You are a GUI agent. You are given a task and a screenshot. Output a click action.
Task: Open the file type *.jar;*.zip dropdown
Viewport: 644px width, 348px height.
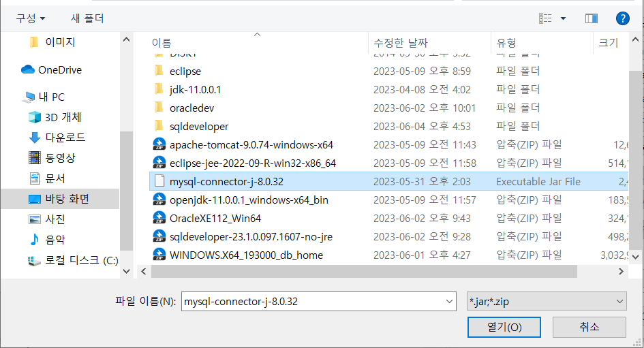click(x=547, y=302)
